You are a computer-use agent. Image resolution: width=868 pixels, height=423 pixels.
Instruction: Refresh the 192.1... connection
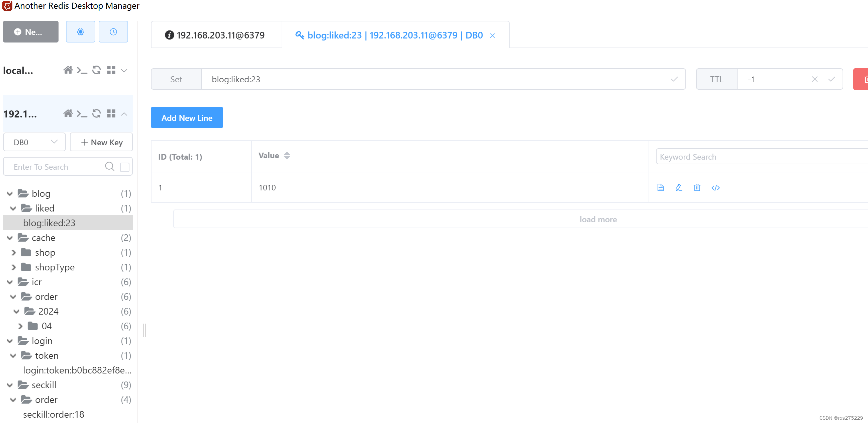click(96, 113)
